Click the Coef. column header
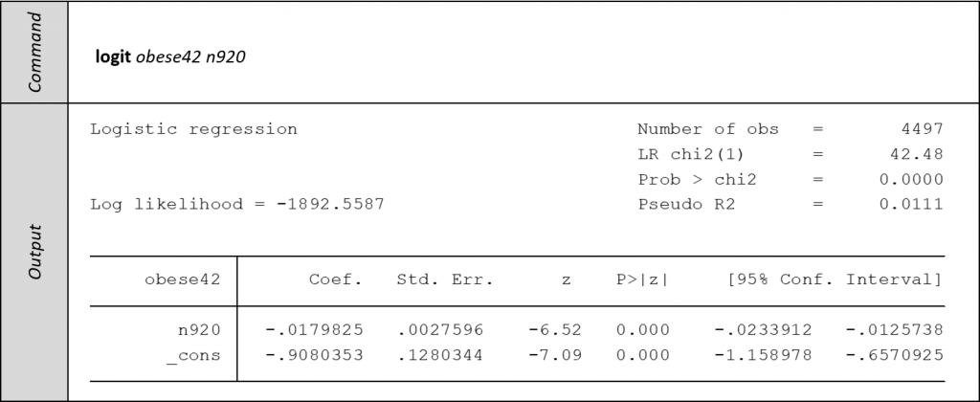This screenshot has height=402, width=980. (336, 279)
